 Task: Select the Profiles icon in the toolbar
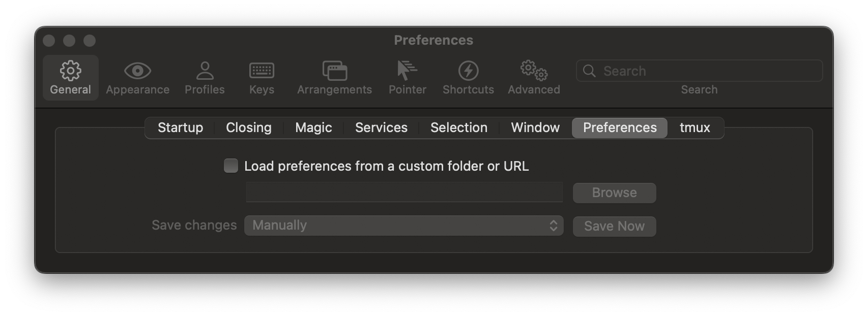[x=205, y=76]
